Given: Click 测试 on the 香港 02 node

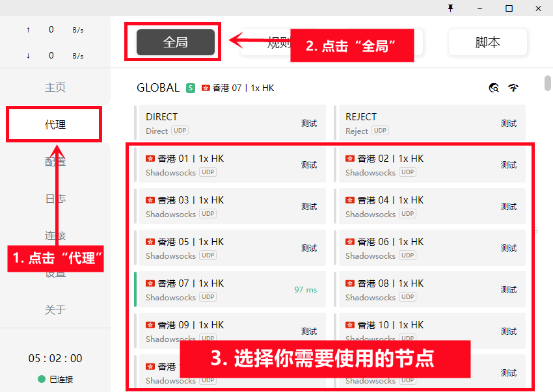Looking at the screenshot, I should [508, 165].
